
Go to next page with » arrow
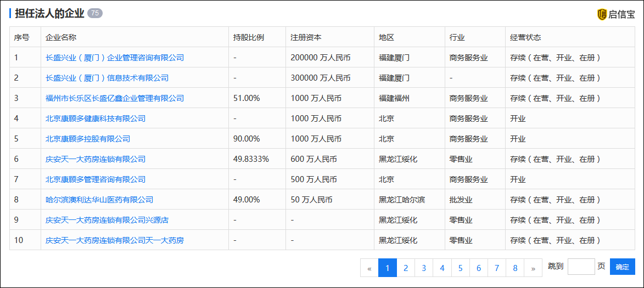(x=533, y=268)
